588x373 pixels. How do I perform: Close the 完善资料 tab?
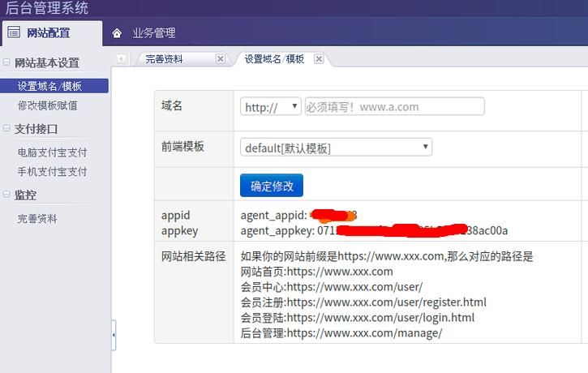[x=221, y=59]
